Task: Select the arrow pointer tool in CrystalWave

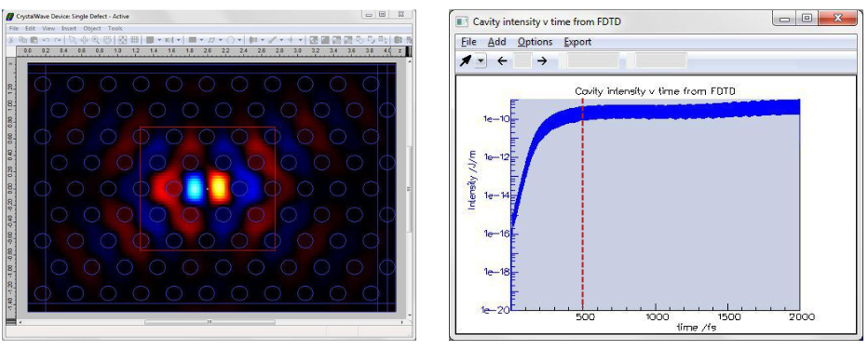Action: click(x=73, y=40)
